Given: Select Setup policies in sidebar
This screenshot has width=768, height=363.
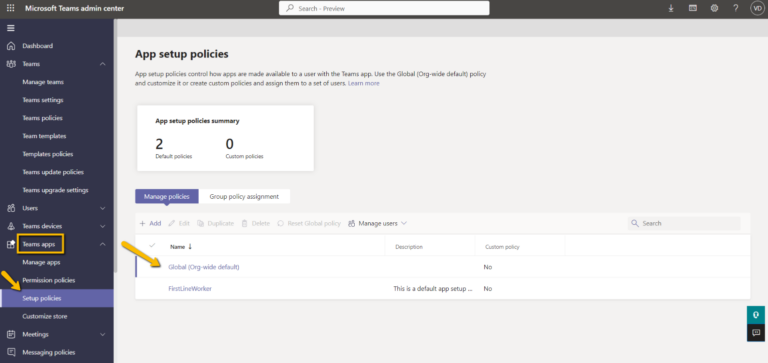Looking at the screenshot, I should tap(57, 298).
